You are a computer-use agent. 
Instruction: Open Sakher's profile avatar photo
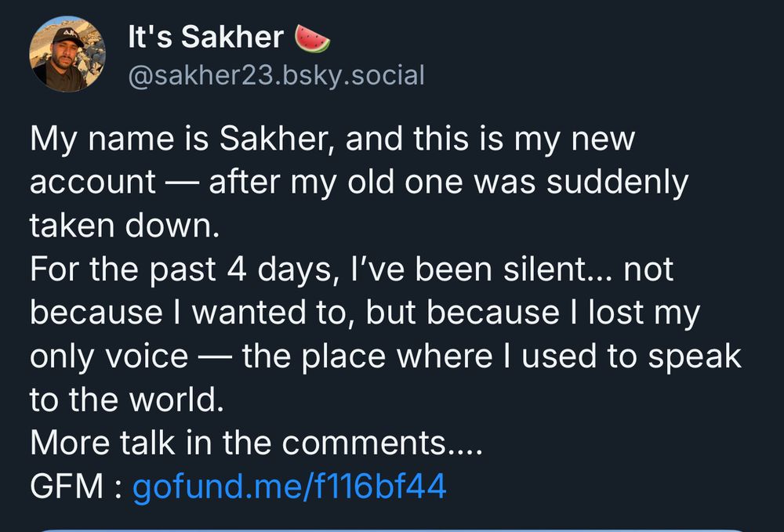pos(67,55)
